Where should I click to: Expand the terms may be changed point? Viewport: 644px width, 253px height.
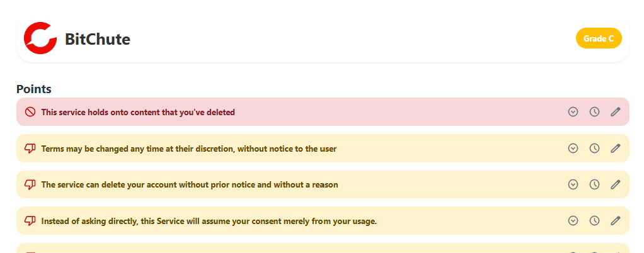pyautogui.click(x=573, y=149)
